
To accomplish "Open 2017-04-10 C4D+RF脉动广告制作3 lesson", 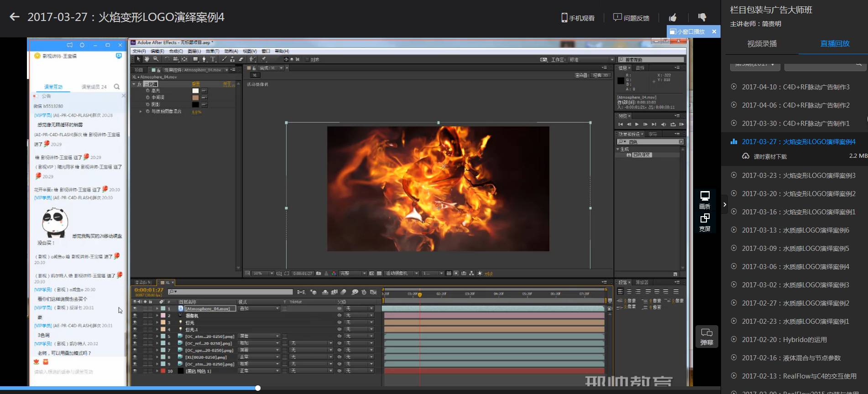I will pyautogui.click(x=795, y=87).
